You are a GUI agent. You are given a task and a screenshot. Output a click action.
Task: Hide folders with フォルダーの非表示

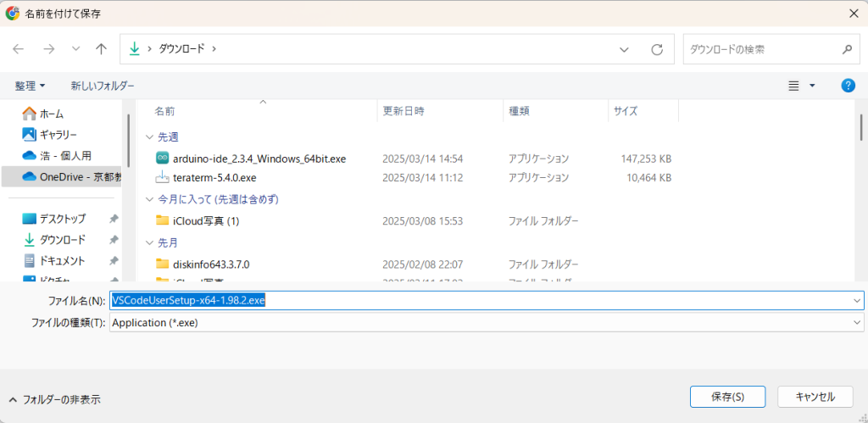click(54, 399)
